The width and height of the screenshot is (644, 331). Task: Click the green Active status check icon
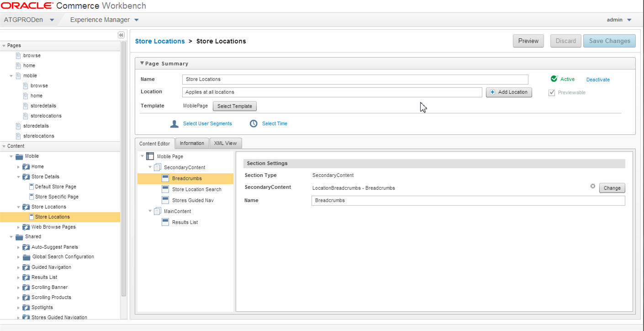click(x=554, y=79)
